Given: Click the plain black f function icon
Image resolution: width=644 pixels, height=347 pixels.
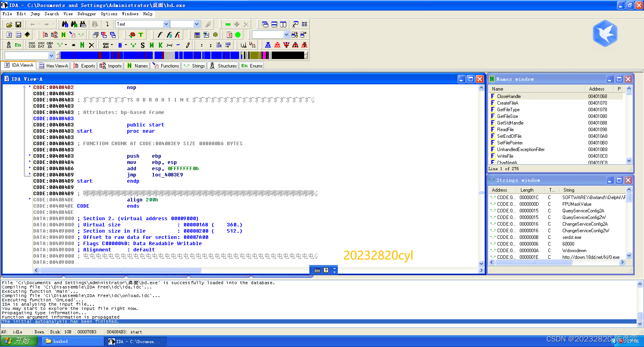Looking at the screenshot, I should point(159,35).
